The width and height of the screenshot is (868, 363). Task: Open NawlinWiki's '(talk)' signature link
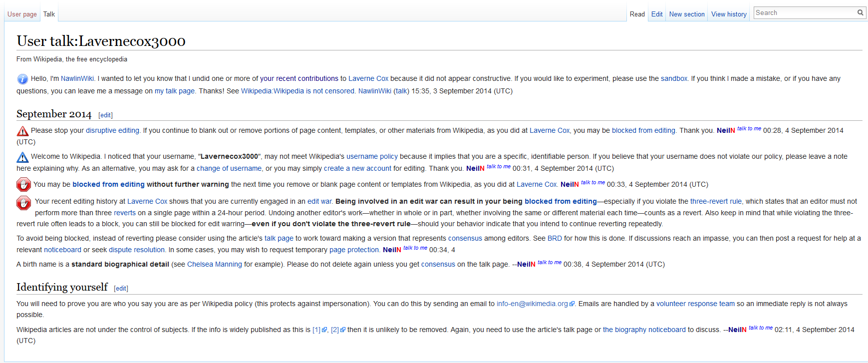point(401,91)
